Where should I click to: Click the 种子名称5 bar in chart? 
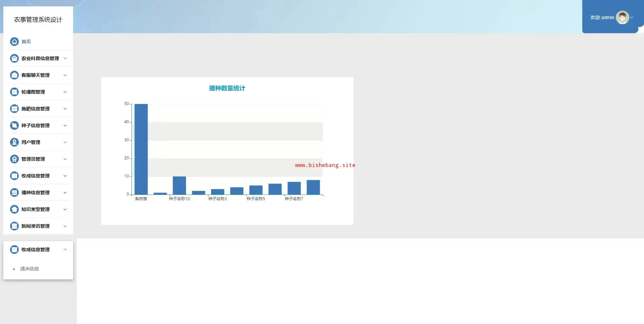tap(256, 190)
